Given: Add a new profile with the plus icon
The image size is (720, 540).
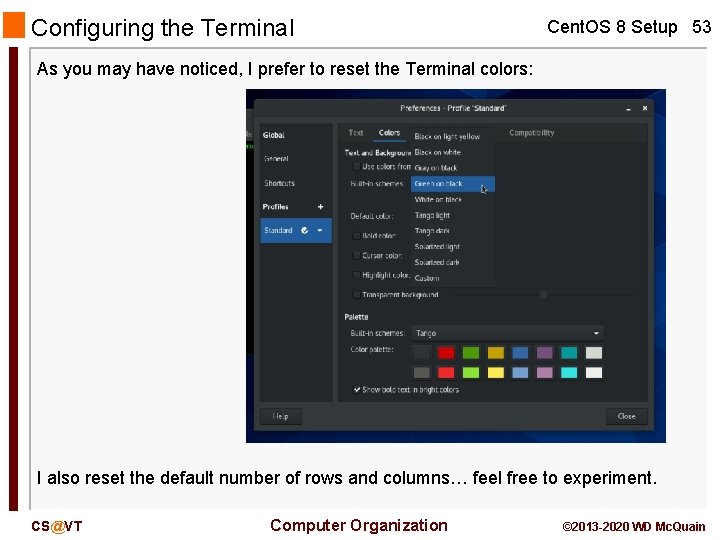Looking at the screenshot, I should coord(321,207).
